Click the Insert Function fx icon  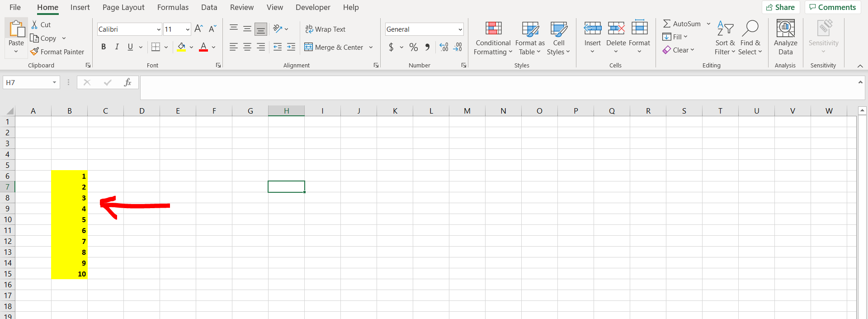coord(127,82)
